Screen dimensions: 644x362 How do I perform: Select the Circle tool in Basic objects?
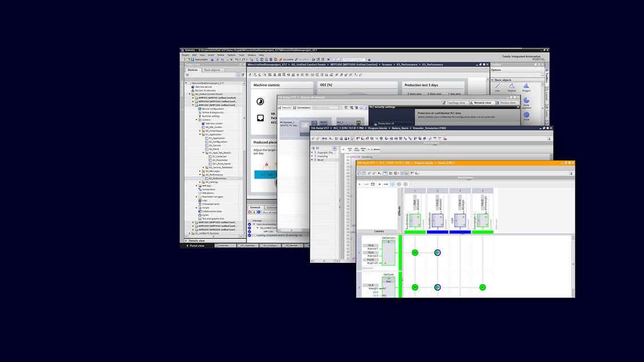point(526,116)
